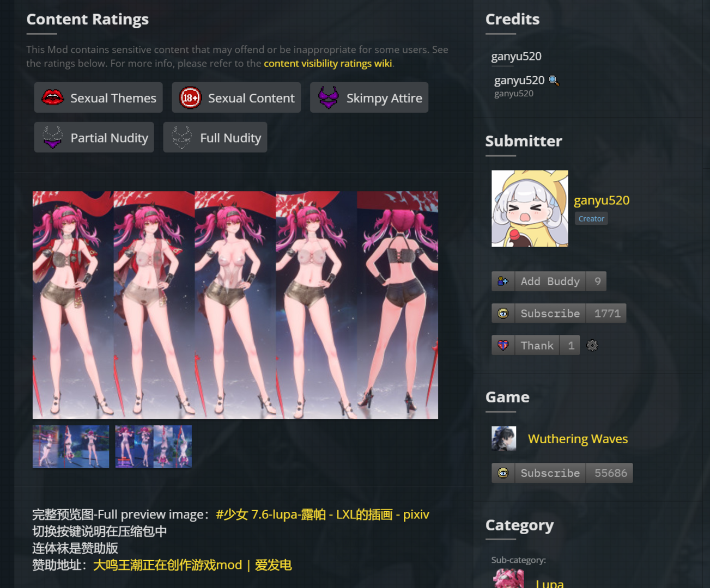The height and width of the screenshot is (588, 710).
Task: Open ganyu520 profile link in Submitter section
Action: coord(602,200)
